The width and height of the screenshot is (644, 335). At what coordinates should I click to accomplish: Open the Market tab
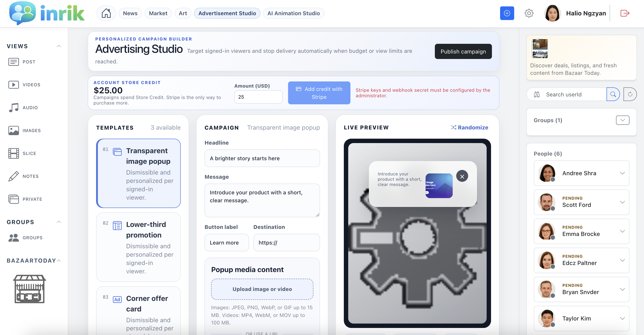tap(158, 13)
